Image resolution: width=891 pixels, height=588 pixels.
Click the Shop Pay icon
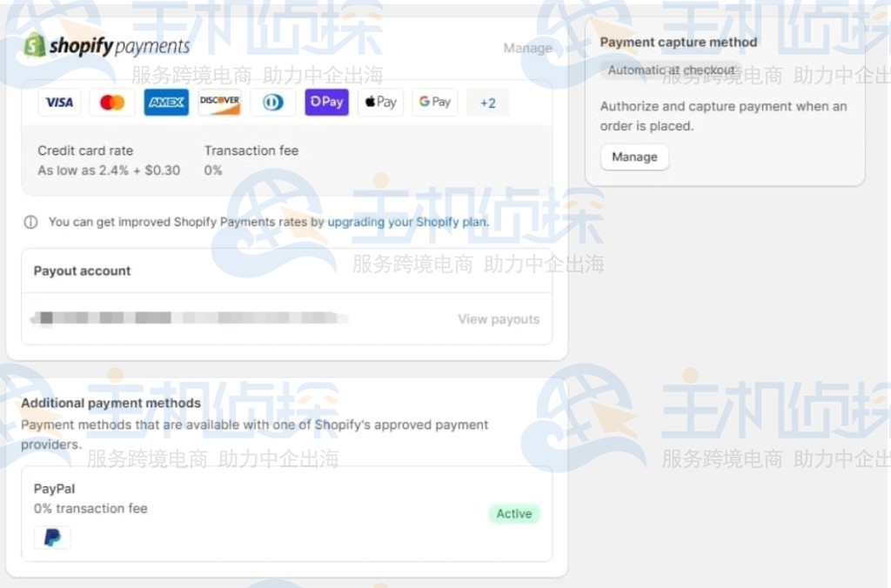(x=326, y=102)
